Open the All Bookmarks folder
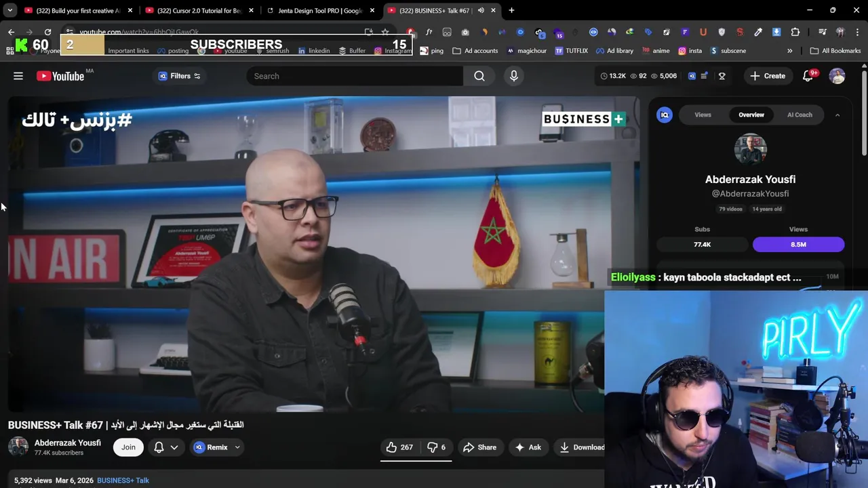Screen dimensions: 868x488 835,51
